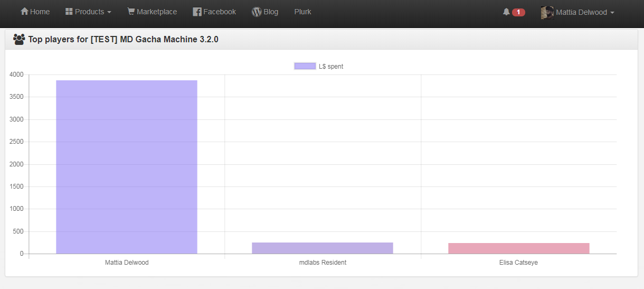Click the mdlabs Resident bar in chart
Viewport: 644px width, 289px height.
(x=323, y=248)
